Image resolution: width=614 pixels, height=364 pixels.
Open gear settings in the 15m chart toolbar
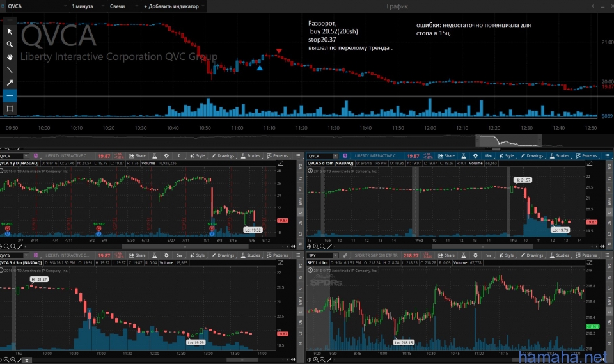pos(475,156)
